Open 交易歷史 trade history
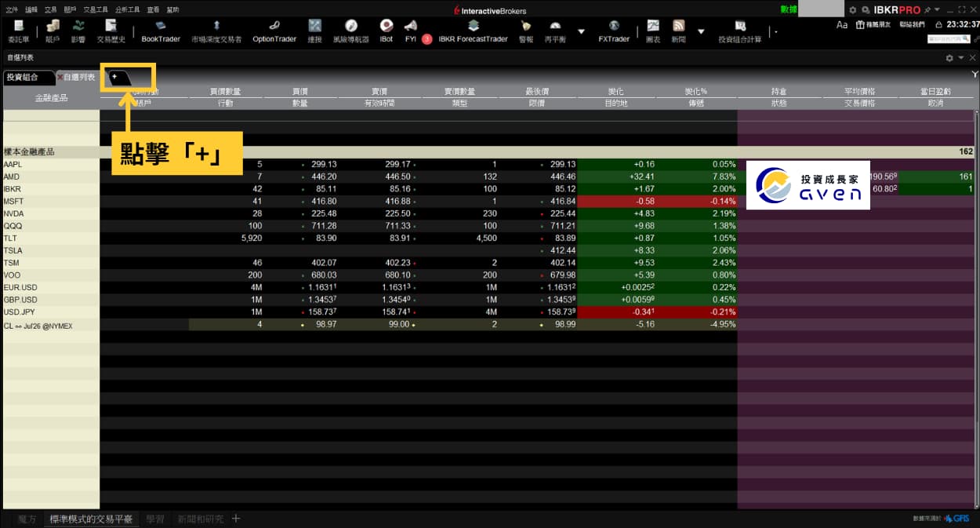 coord(110,31)
